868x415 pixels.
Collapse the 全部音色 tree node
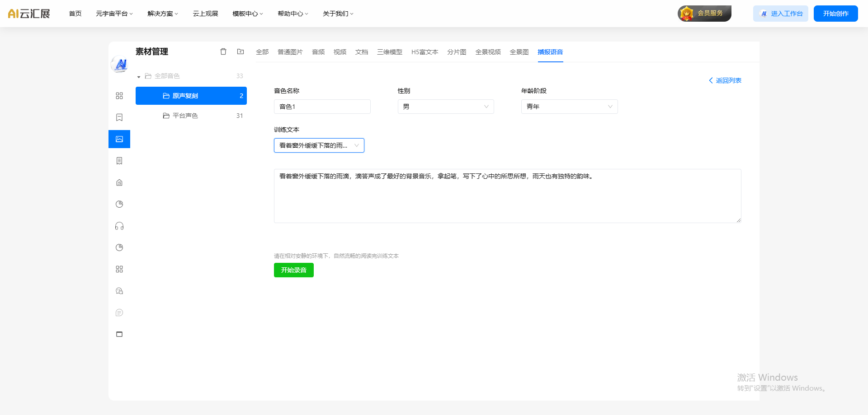point(139,77)
